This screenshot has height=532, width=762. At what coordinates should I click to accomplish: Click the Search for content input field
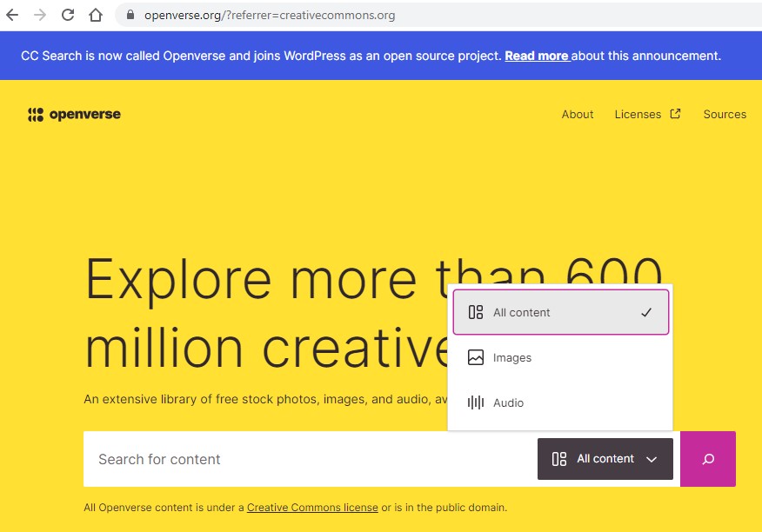click(x=261, y=458)
